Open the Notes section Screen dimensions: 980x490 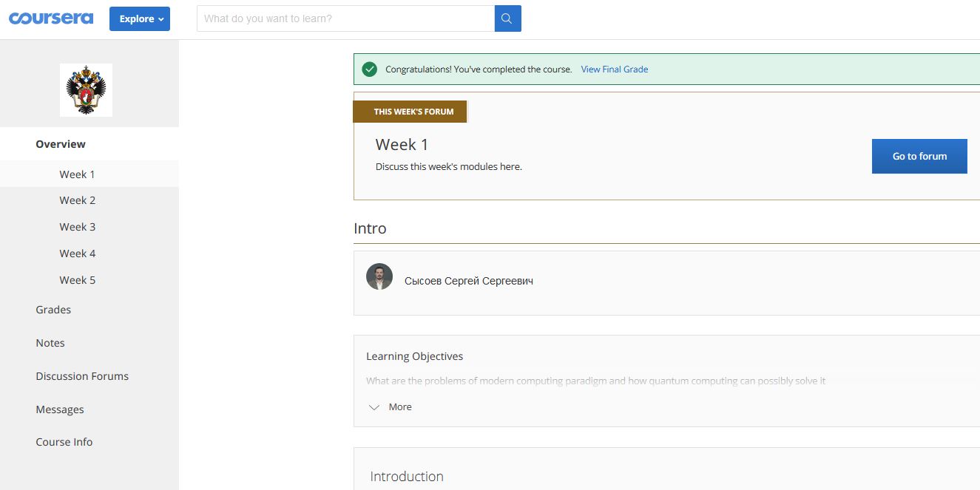tap(50, 343)
